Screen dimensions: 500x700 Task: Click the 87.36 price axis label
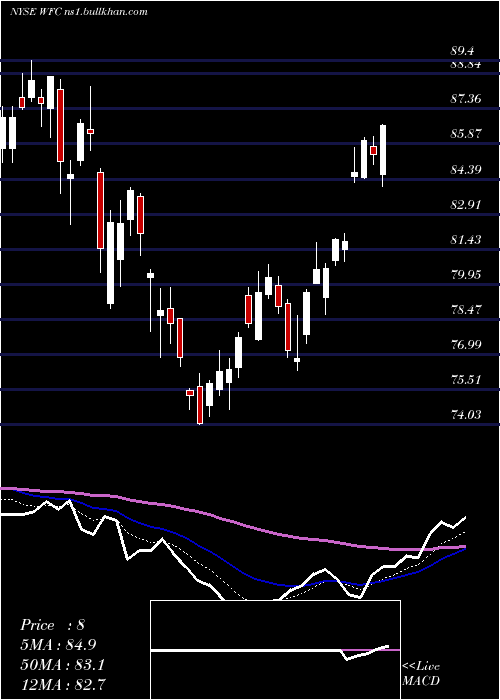click(x=466, y=99)
